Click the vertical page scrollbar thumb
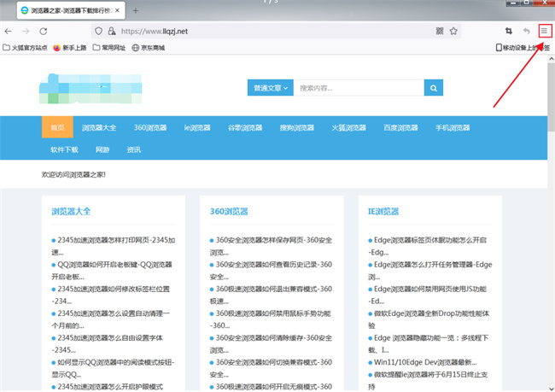 (x=551, y=97)
